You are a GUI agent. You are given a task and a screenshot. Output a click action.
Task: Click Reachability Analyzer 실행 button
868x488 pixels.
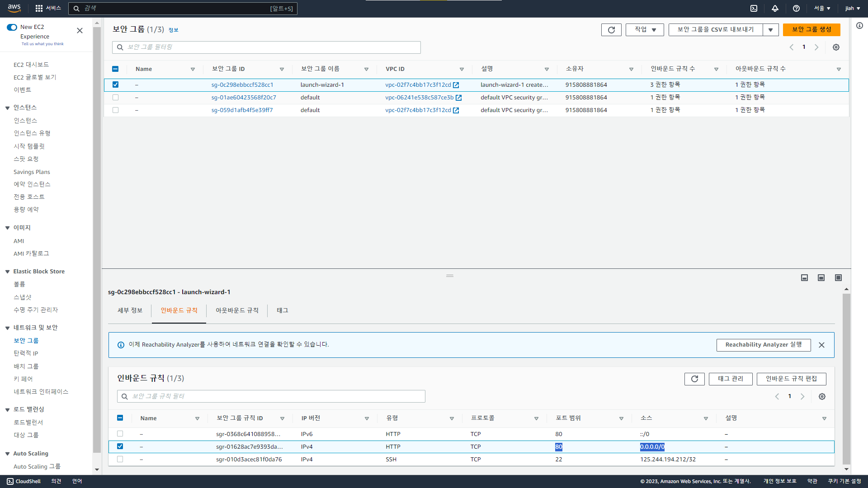[764, 345]
